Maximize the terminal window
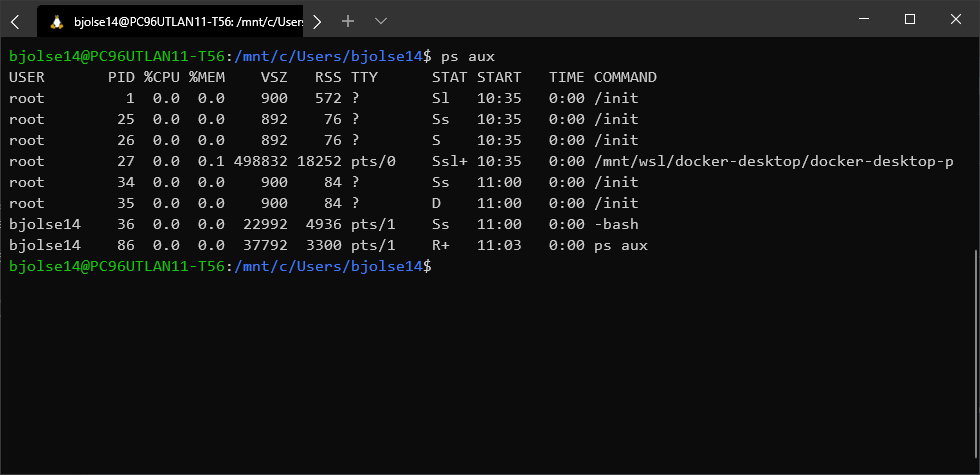This screenshot has height=475, width=980. pyautogui.click(x=910, y=19)
